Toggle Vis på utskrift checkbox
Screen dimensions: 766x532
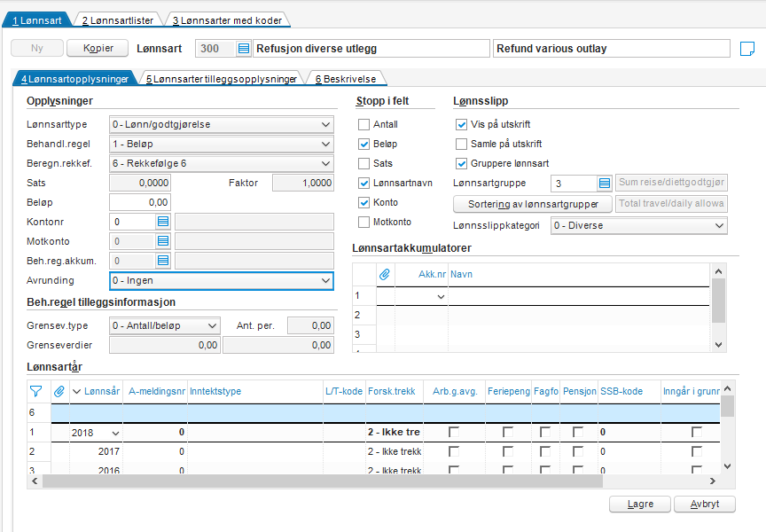pyautogui.click(x=461, y=124)
